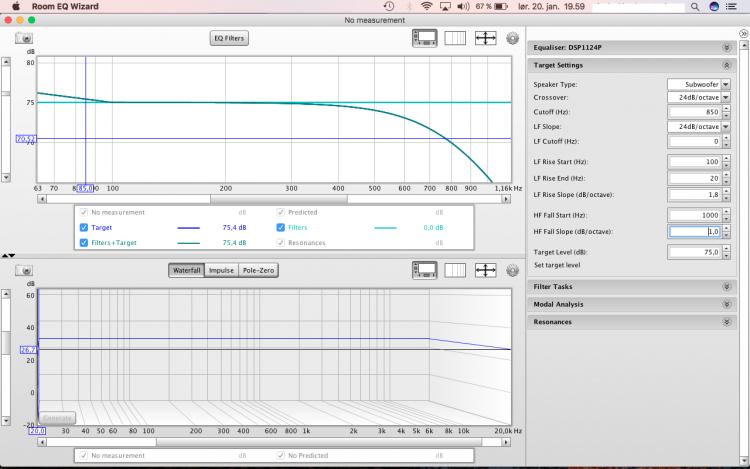Click upper graph frequency axis grid icon

point(455,38)
